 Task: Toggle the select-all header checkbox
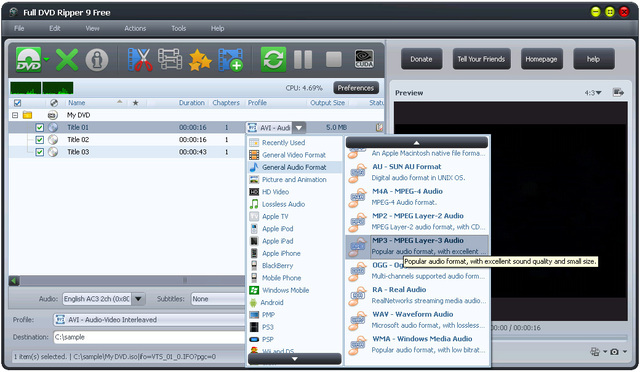[18, 103]
